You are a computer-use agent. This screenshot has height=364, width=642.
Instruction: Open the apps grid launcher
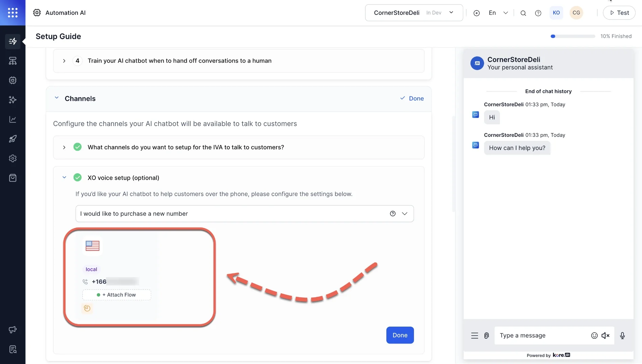(x=12, y=12)
